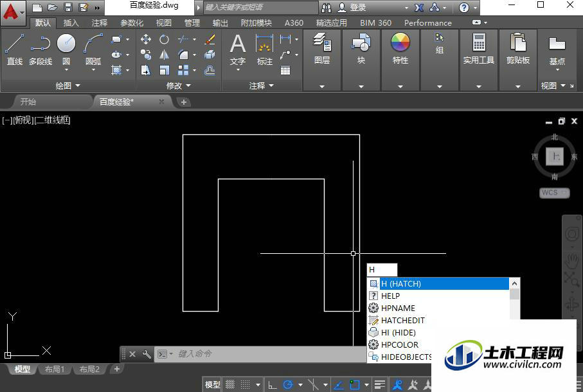Switch to the 注释 ribbon tab
Screen dimensions: 583x392
(100, 23)
